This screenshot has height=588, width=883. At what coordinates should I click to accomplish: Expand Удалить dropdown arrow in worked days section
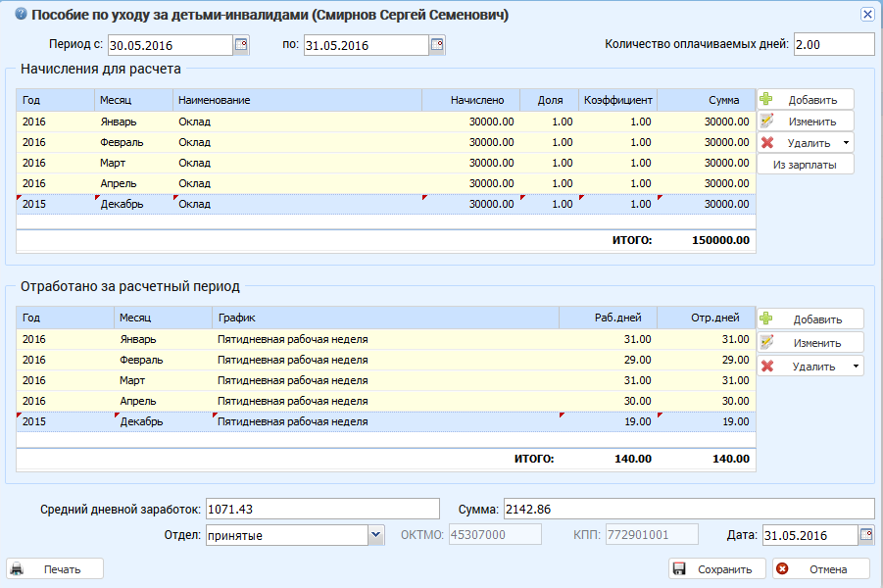(x=856, y=367)
